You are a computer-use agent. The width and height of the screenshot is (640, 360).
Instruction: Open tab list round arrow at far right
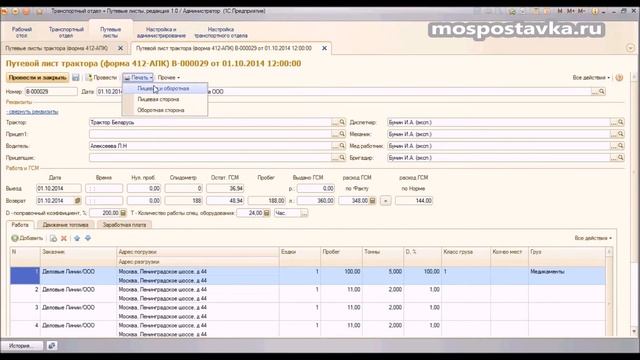[630, 48]
